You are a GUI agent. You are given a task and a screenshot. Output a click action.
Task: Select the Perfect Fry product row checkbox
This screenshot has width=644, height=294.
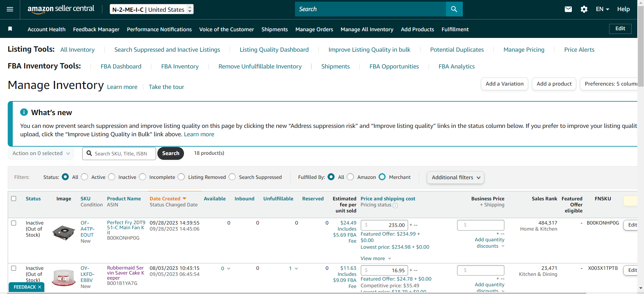14,223
